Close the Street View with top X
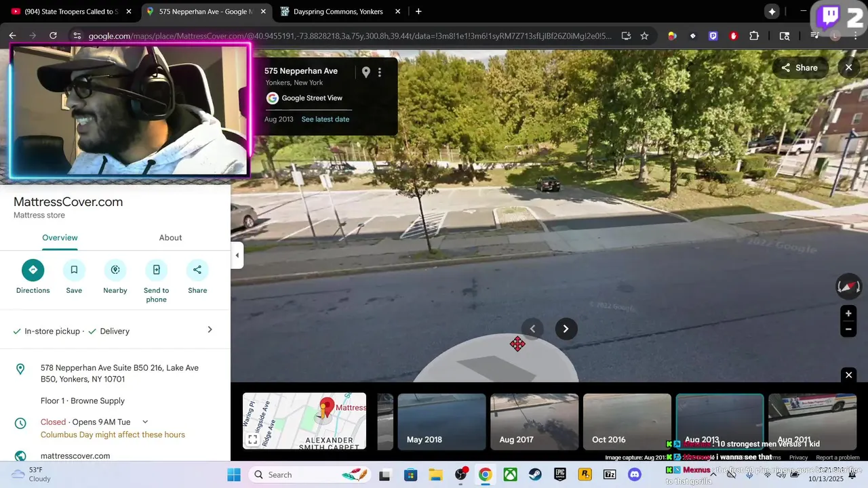The image size is (868, 488). tap(848, 68)
